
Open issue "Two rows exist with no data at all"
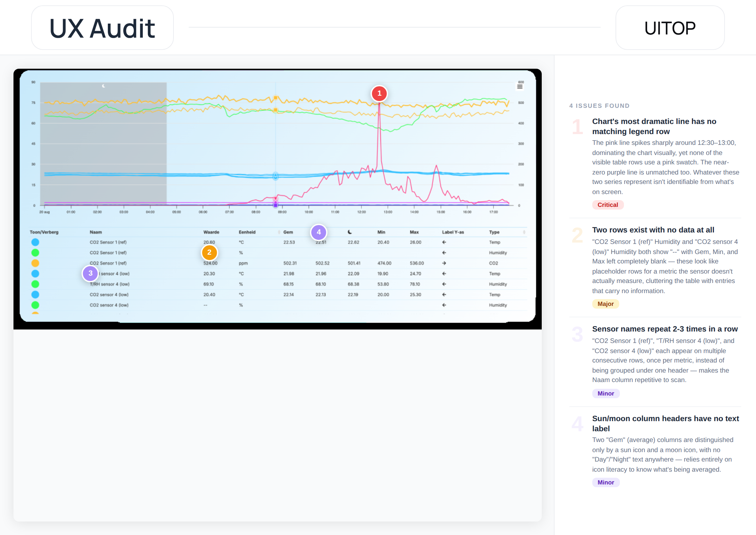653,230
